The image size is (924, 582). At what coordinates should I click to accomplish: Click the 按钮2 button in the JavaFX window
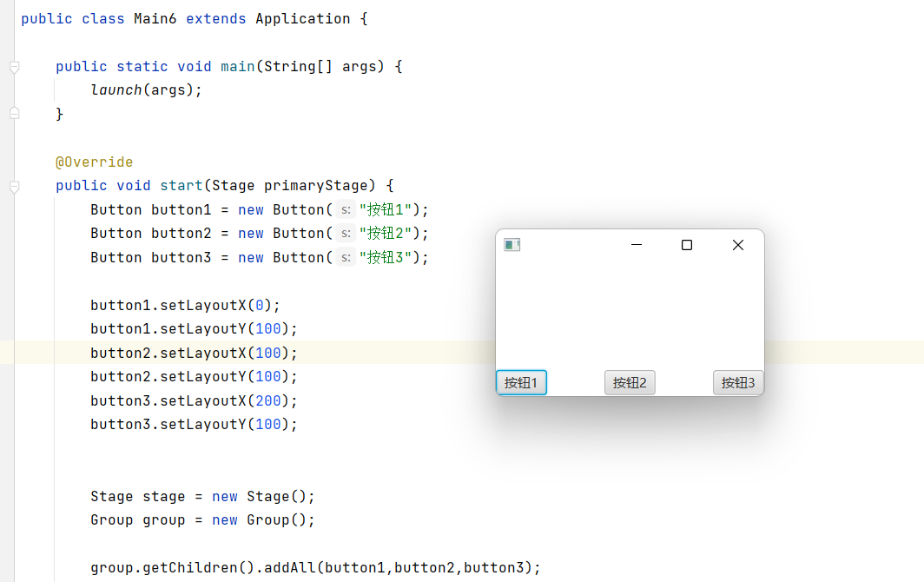[630, 383]
